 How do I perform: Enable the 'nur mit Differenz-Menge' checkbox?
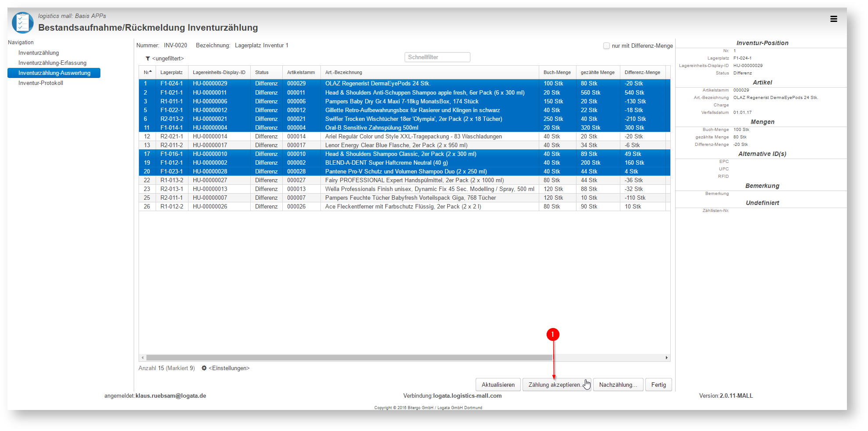[606, 46]
